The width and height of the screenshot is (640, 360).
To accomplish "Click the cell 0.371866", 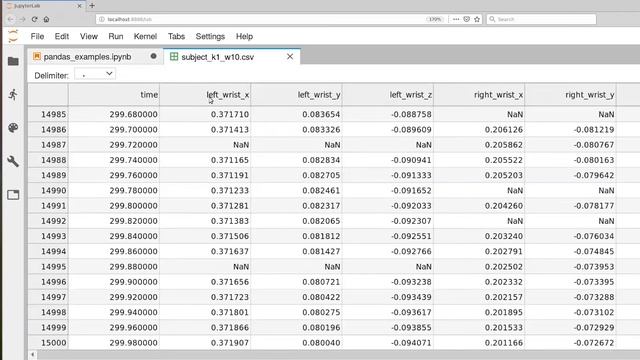I will (x=205, y=327).
